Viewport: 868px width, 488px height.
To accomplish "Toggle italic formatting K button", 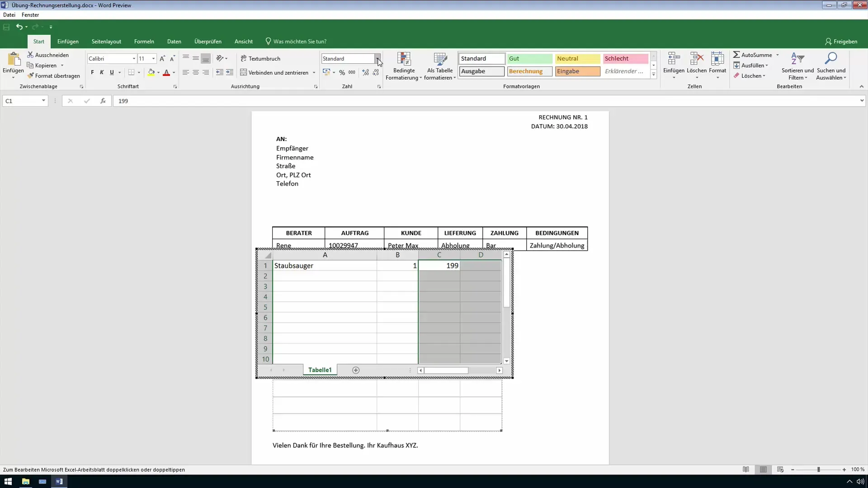I will click(102, 72).
